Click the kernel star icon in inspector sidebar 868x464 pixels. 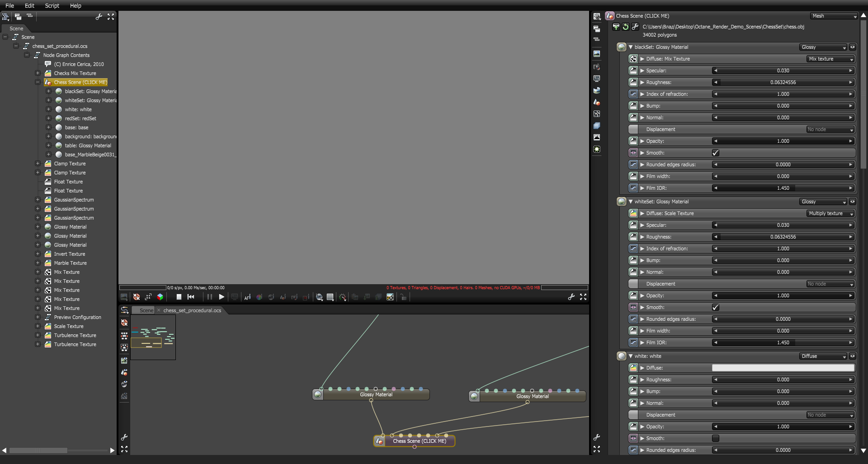[597, 149]
